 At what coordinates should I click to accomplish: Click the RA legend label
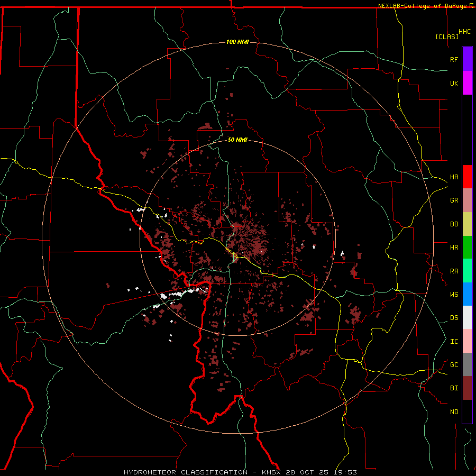454,271
